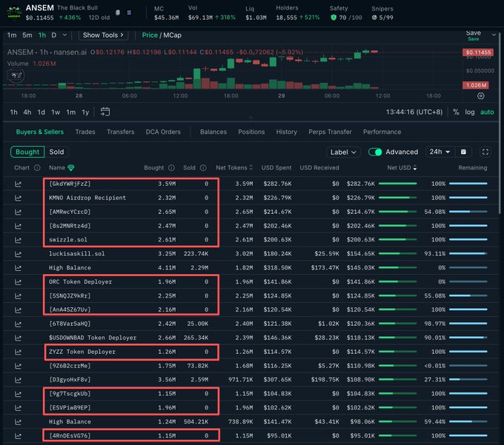
Task: Open chart for luckisaskill.sol row
Action: point(18,254)
